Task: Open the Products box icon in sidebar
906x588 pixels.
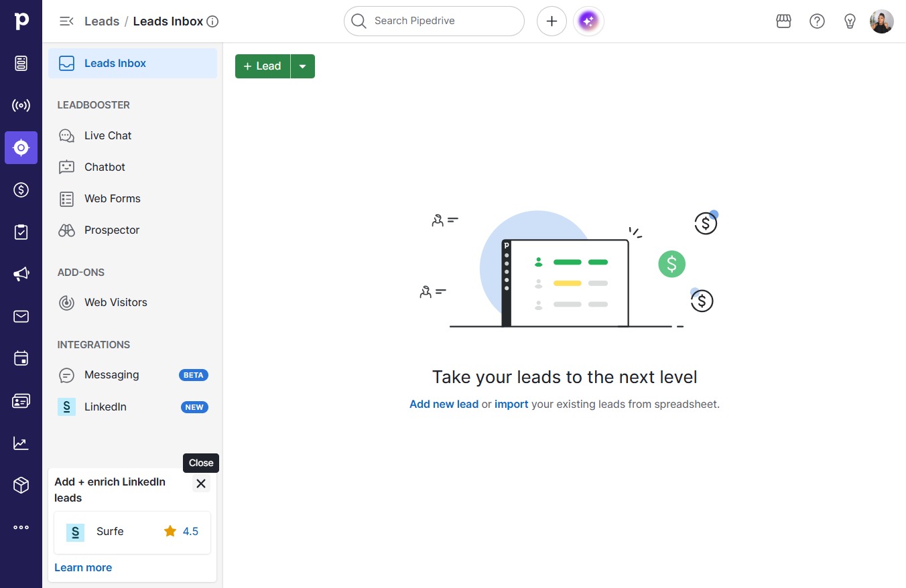Action: pos(21,485)
